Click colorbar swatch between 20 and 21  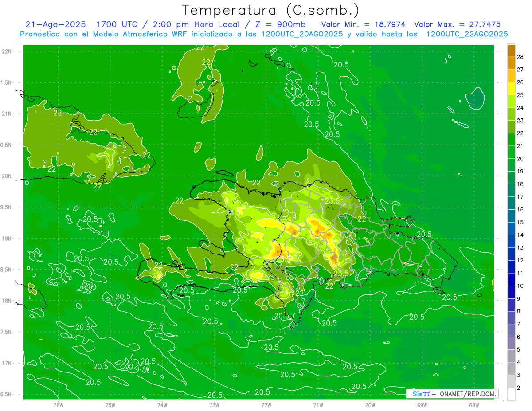[x=511, y=153]
